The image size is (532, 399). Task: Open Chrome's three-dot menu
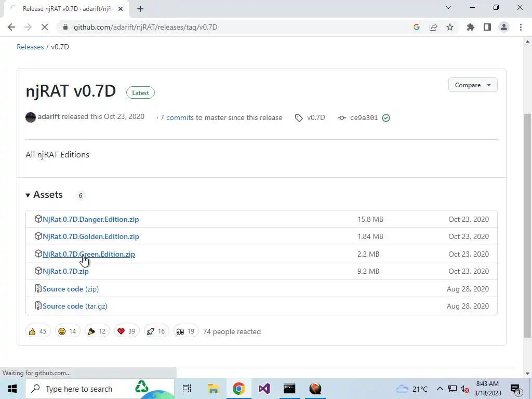tap(521, 27)
